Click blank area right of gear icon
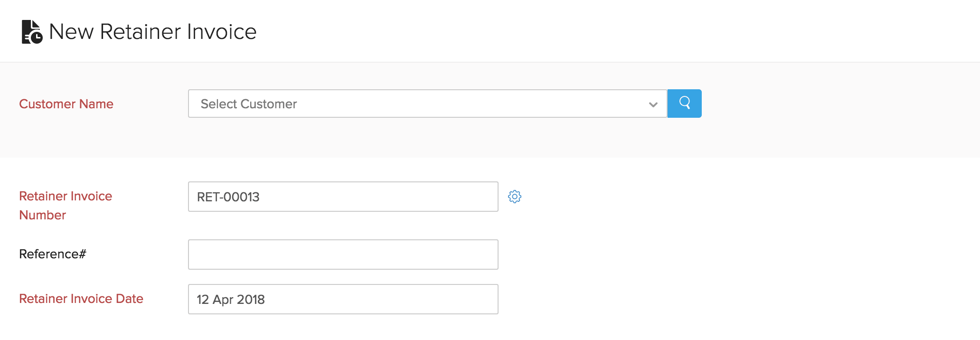This screenshot has width=980, height=340. pos(712,197)
